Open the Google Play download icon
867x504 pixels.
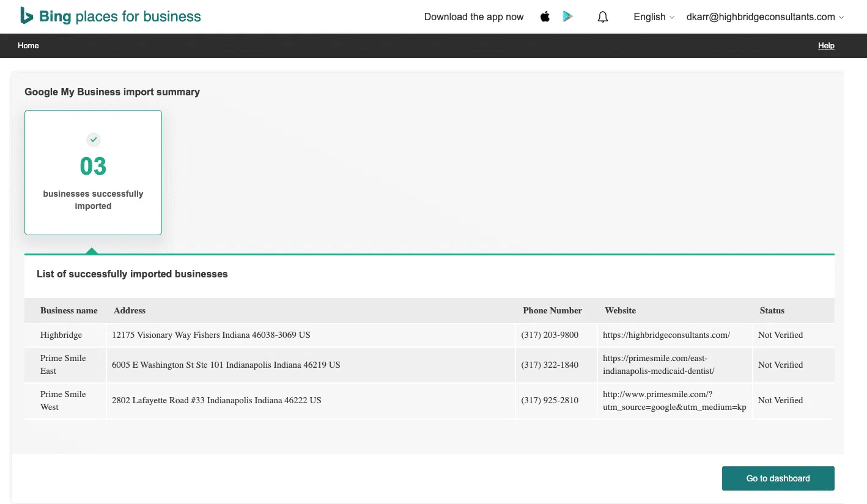pyautogui.click(x=568, y=16)
